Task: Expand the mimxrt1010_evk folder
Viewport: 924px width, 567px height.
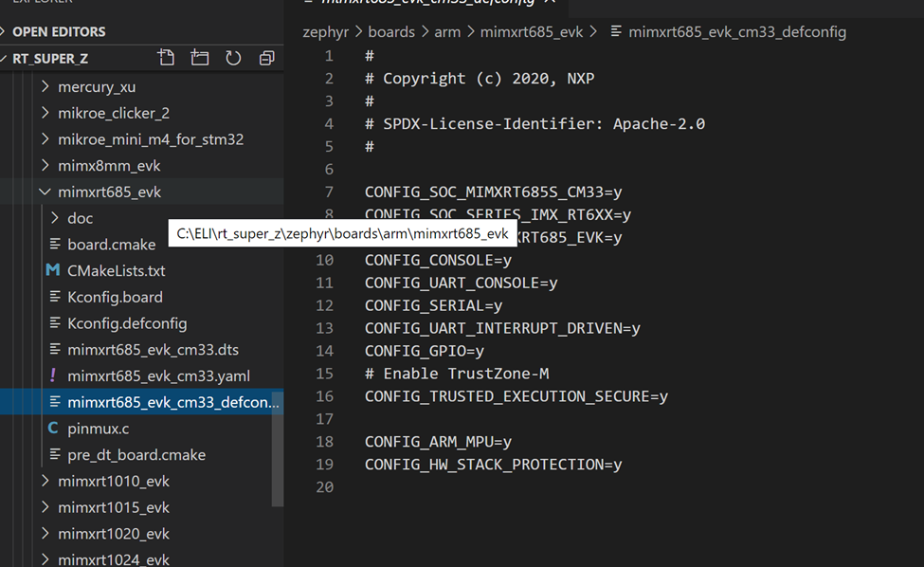Action: coord(113,481)
